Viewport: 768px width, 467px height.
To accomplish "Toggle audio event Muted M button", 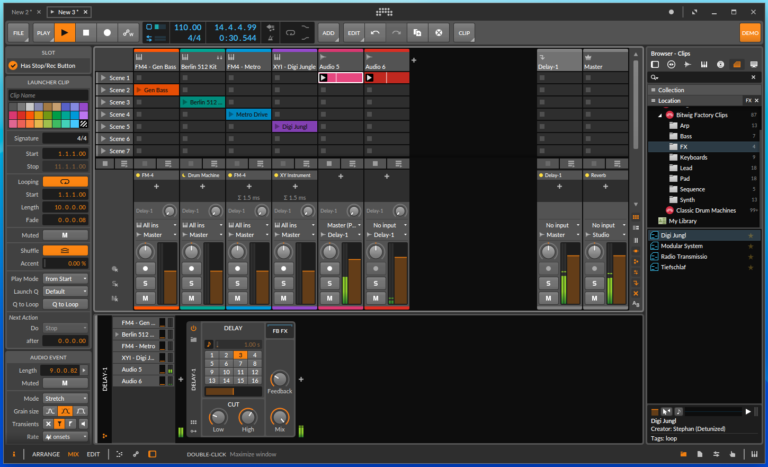I will pos(65,383).
